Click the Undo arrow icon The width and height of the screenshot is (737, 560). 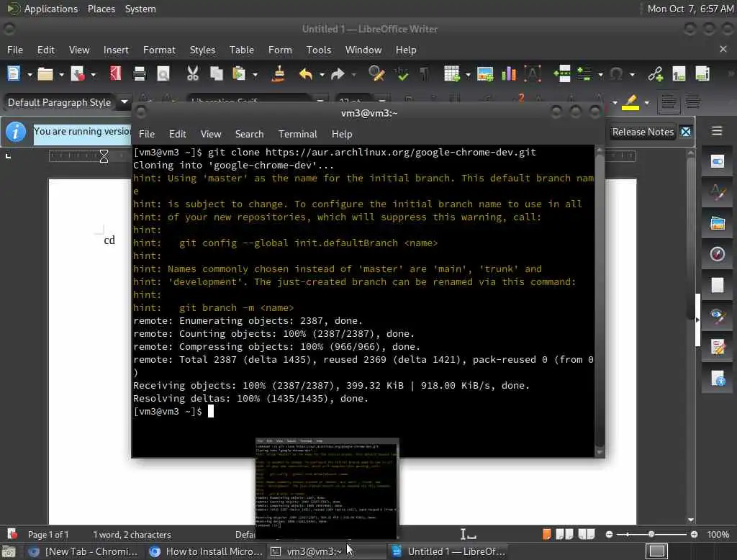coord(306,74)
